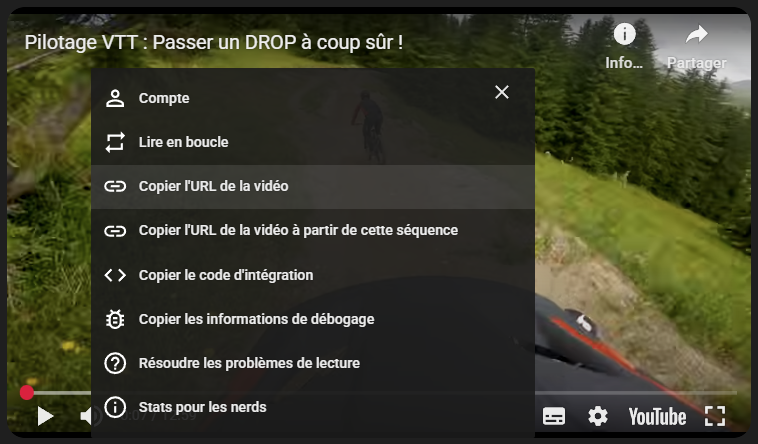The image size is (758, 444).
Task: Click the embed code brackets icon
Action: 115,275
